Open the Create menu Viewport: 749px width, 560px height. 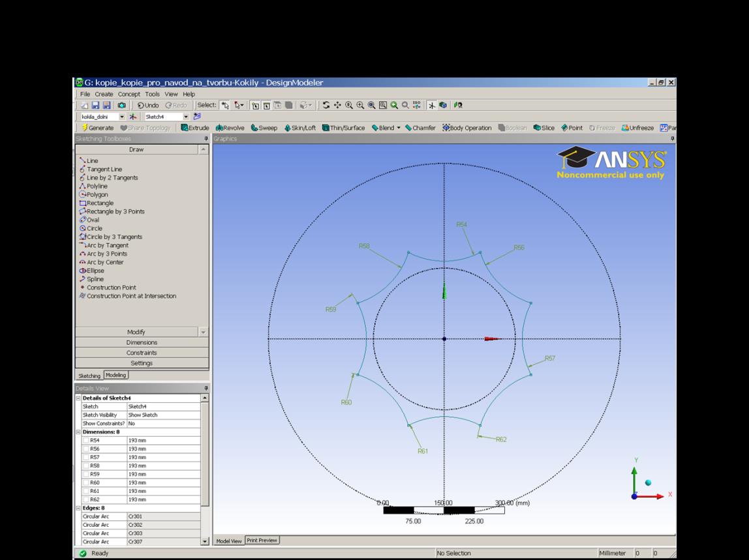104,94
